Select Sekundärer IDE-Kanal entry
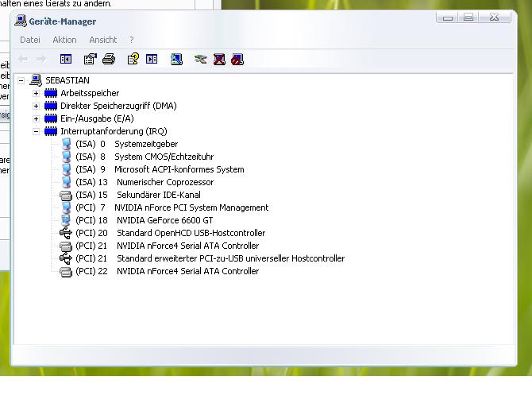The height and width of the screenshot is (407, 532). pos(138,195)
